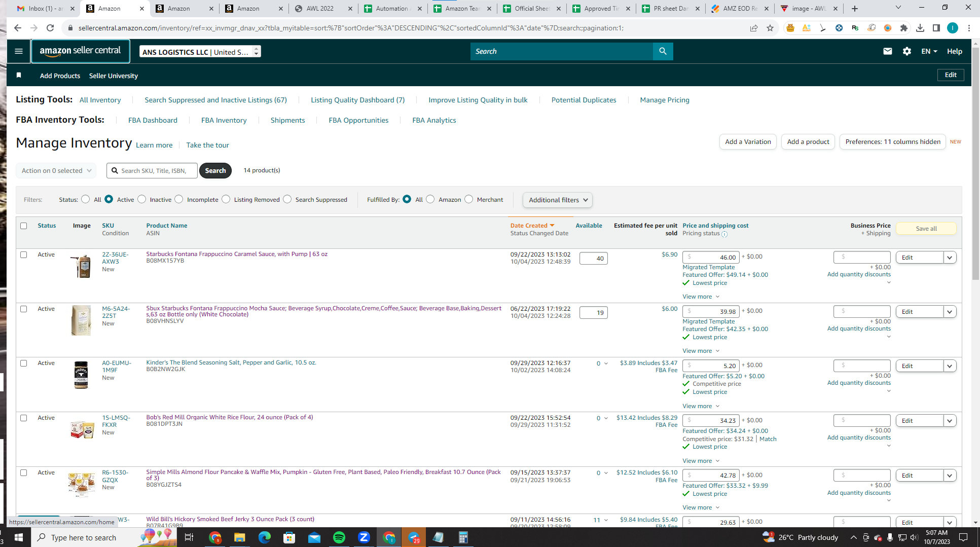
Task: Click the share this page icon
Action: (754, 28)
